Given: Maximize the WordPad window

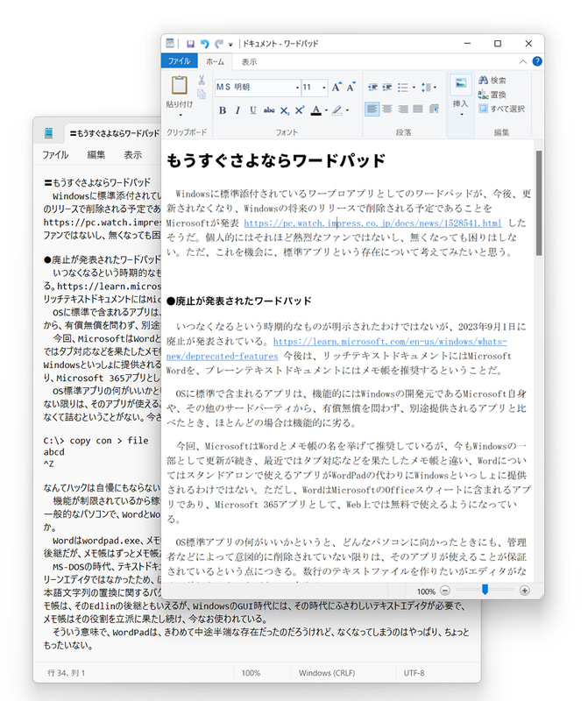Looking at the screenshot, I should coord(498,43).
